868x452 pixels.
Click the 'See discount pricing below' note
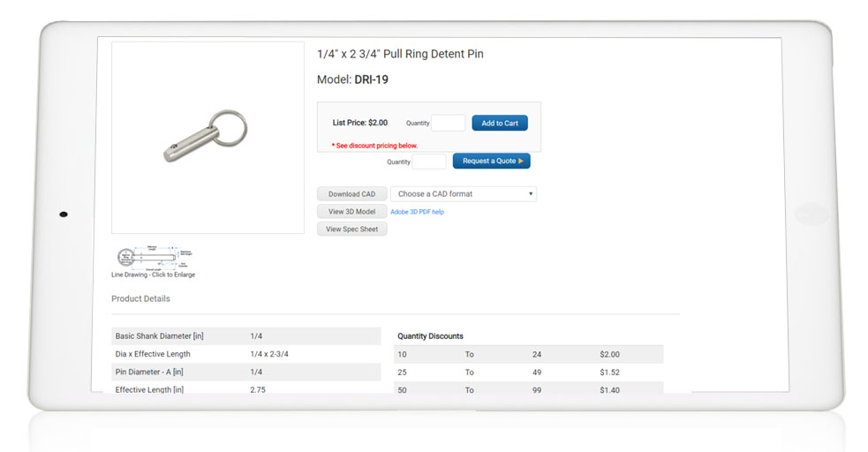tap(374, 146)
